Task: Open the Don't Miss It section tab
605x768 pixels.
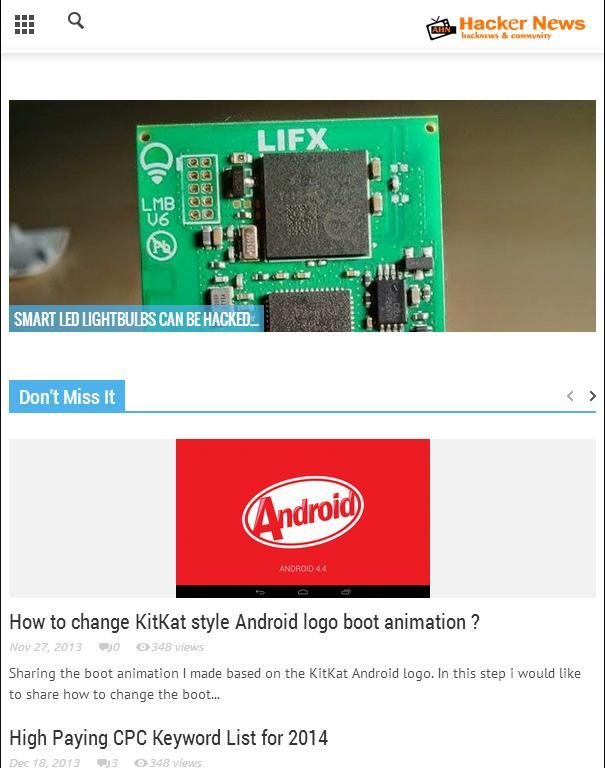Action: point(67,396)
